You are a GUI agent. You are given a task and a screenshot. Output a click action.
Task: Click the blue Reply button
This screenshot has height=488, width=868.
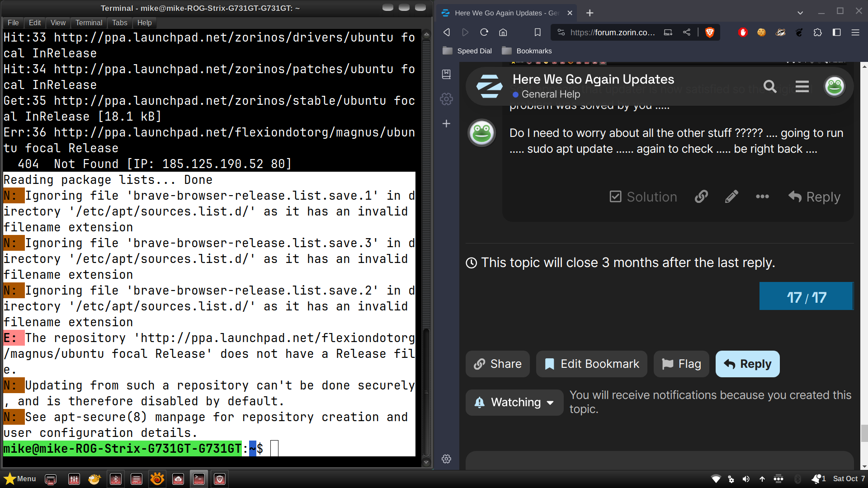(x=747, y=364)
